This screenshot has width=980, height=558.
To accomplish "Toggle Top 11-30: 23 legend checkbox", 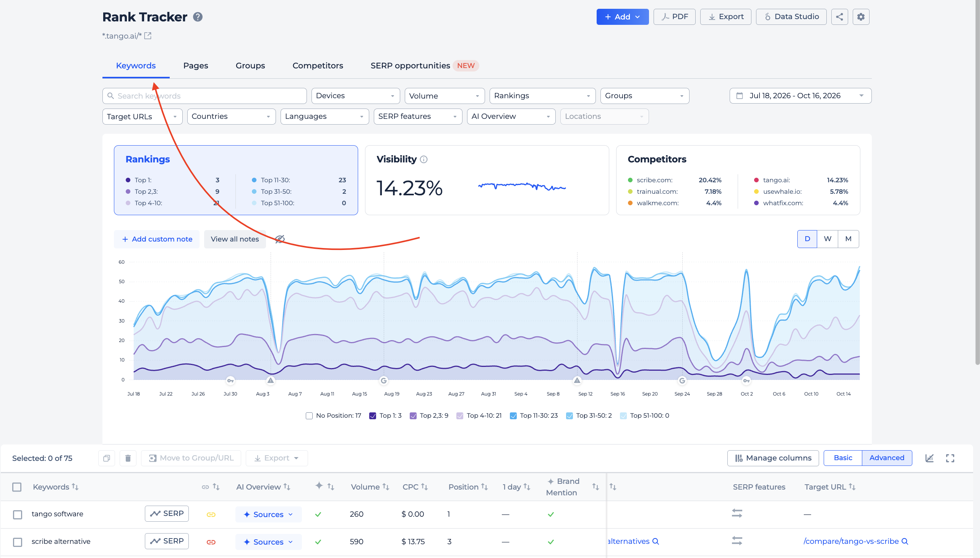I will pyautogui.click(x=513, y=416).
